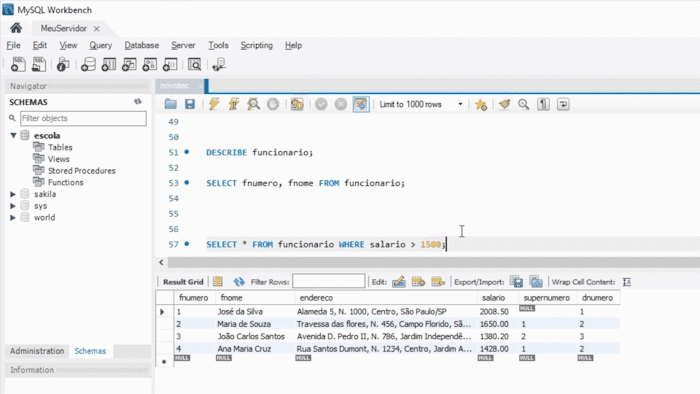Expand the world schema
The width and height of the screenshot is (700, 394).
pos(12,217)
